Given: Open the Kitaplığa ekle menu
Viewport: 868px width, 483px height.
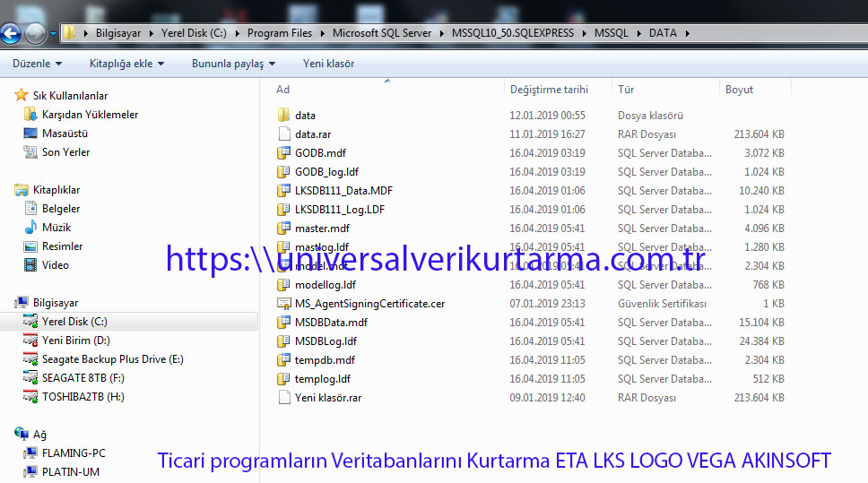Looking at the screenshot, I should coord(126,64).
